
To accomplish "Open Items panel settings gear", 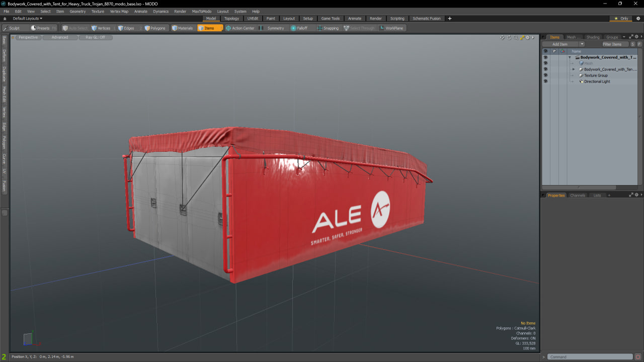I will [x=636, y=37].
